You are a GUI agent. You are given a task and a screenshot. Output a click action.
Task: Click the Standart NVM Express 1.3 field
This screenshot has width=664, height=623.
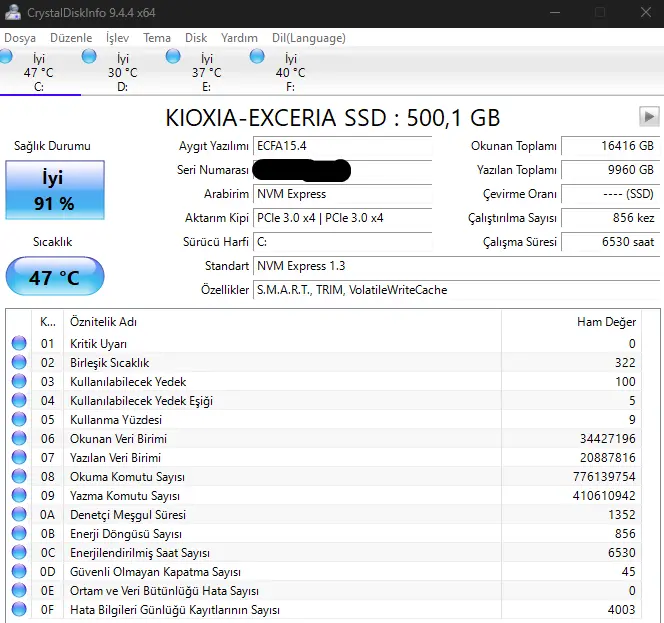tap(456, 266)
